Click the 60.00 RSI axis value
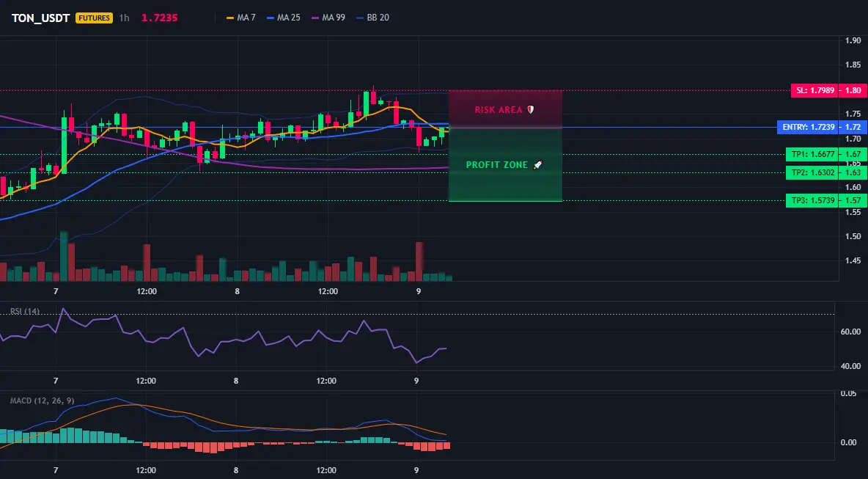Image resolution: width=868 pixels, height=479 pixels. click(851, 332)
